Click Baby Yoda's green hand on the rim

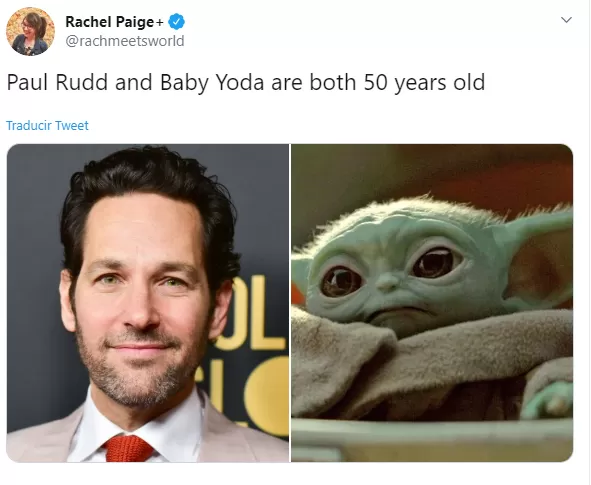tap(548, 401)
